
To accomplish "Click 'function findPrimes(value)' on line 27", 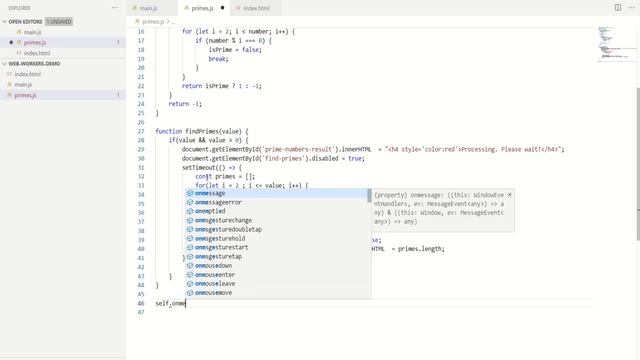I will coord(198,131).
